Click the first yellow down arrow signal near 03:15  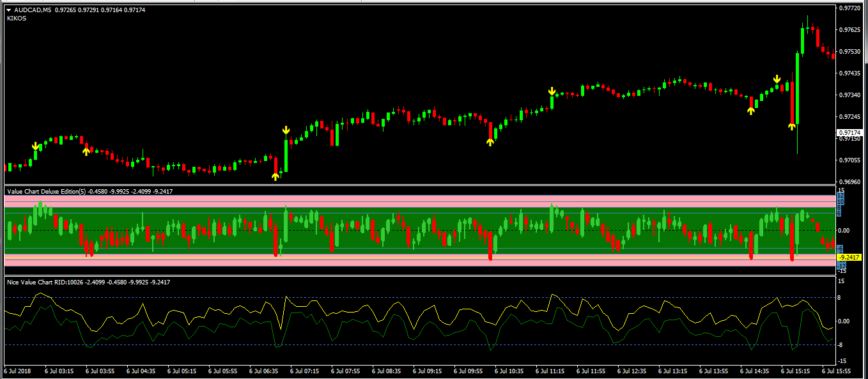pos(36,147)
